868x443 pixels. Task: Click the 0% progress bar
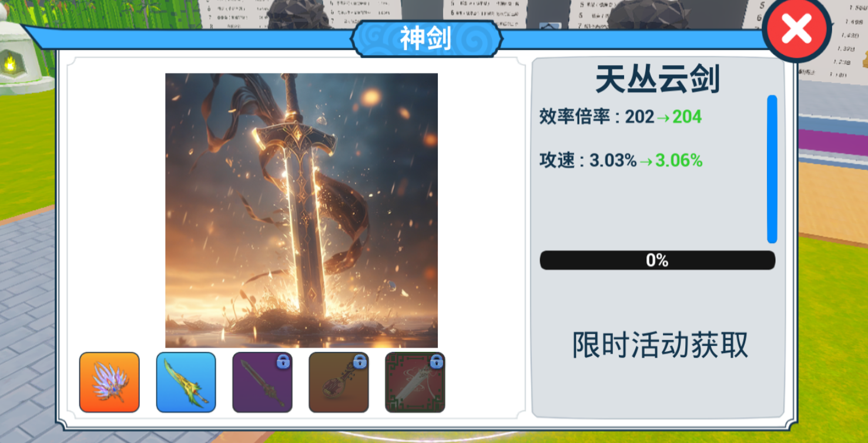[x=658, y=260]
